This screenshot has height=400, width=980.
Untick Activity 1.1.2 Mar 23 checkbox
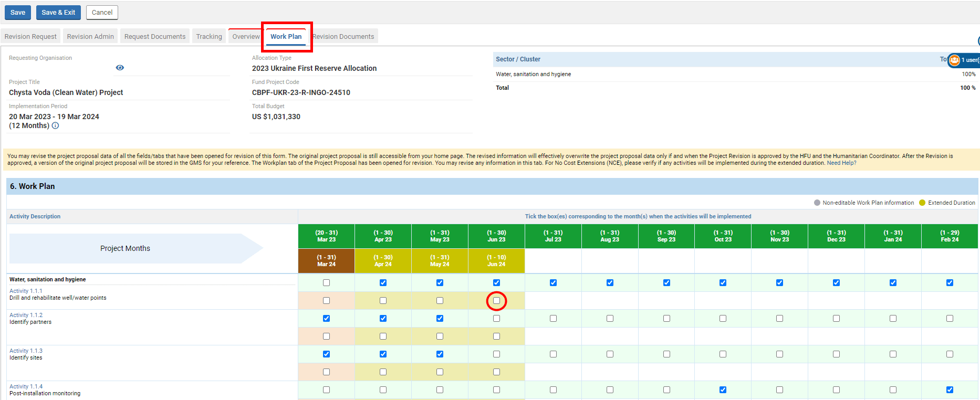[326, 319]
